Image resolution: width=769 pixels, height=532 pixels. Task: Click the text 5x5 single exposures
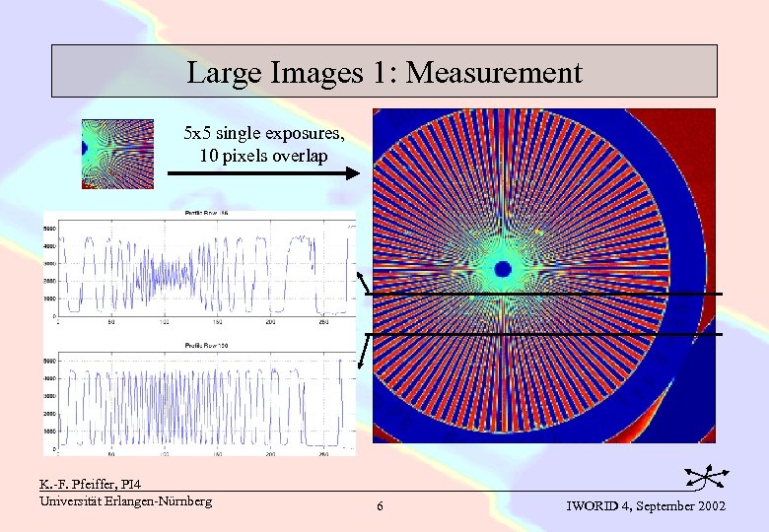264,133
